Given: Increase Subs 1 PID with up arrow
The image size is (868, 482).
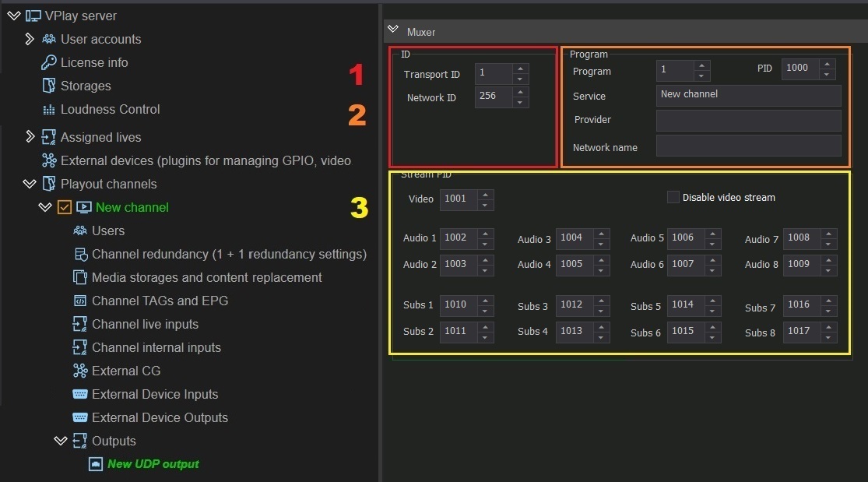Looking at the screenshot, I should pyautogui.click(x=486, y=301).
